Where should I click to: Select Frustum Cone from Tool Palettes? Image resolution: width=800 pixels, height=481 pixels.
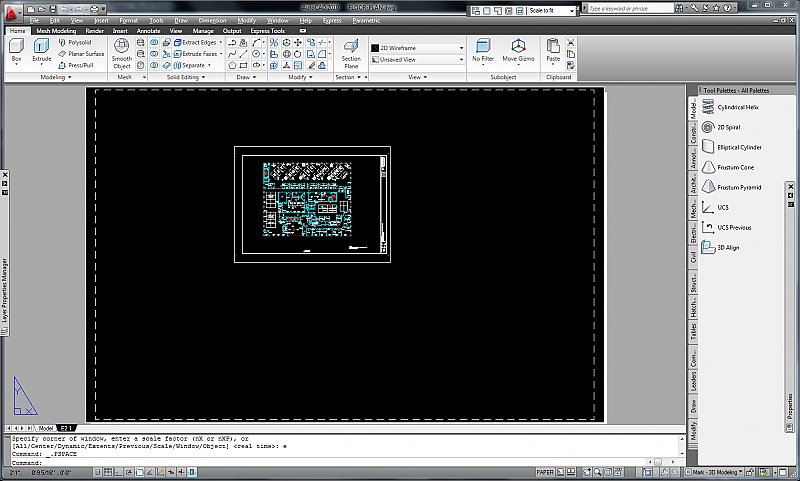point(728,167)
